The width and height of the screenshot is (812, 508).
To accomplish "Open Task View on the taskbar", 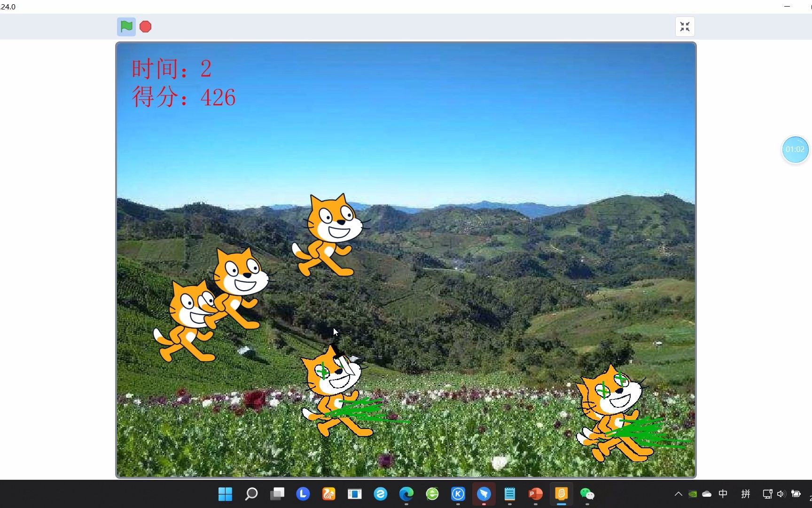I will click(x=277, y=494).
